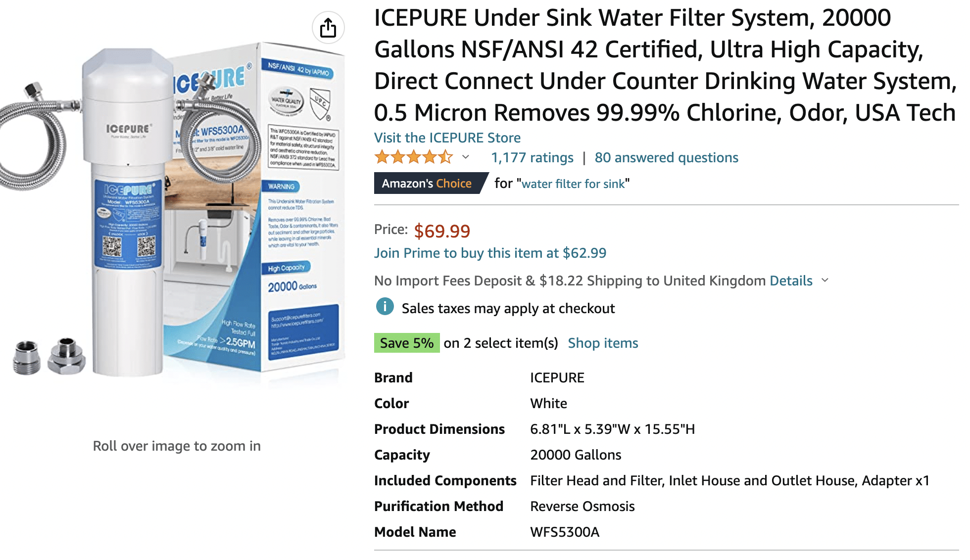Image resolution: width=970 pixels, height=560 pixels.
Task: Click the Model Name value WFS5300A
Action: [565, 532]
